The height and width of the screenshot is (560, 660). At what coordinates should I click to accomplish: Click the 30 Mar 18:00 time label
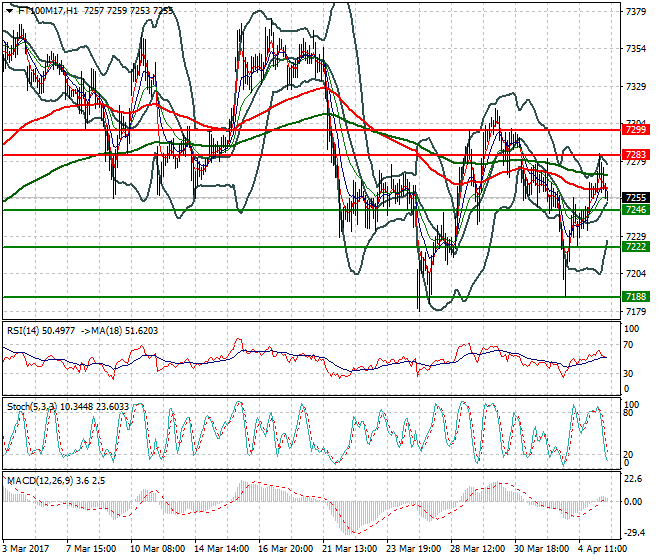pos(542,549)
